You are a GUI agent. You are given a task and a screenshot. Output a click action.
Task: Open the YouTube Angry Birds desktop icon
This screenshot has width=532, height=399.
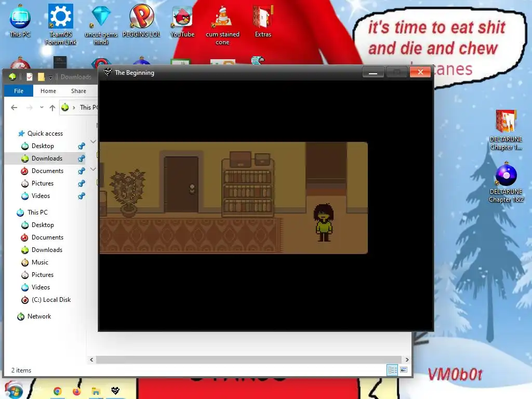coord(182,20)
